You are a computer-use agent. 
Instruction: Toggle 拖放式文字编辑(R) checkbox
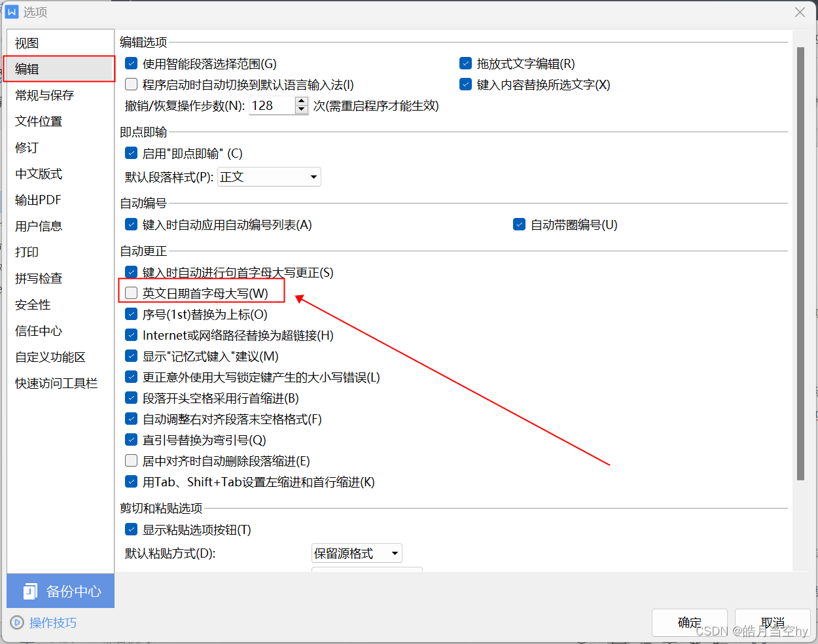466,63
